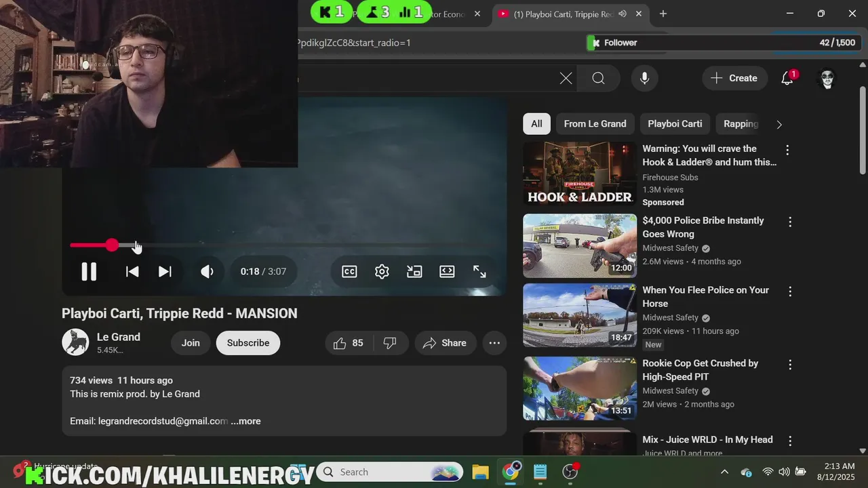
Task: Toggle closed captions on the video
Action: 349,272
